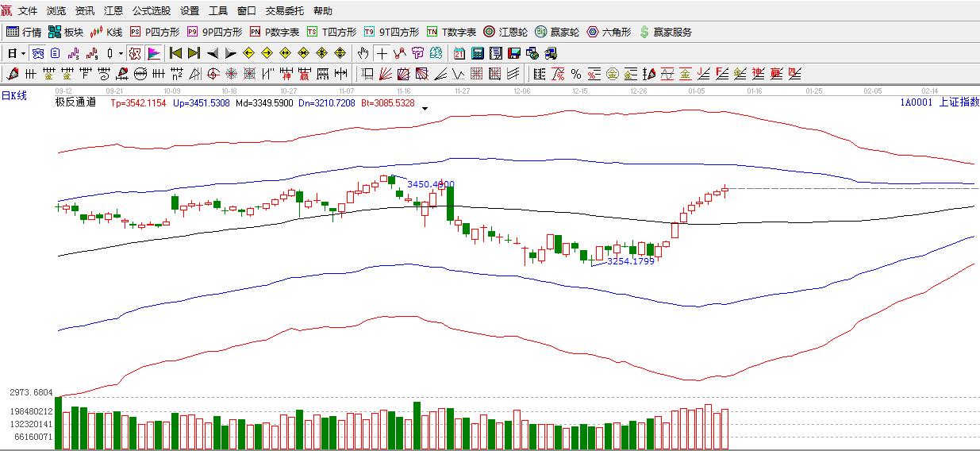Expand the candlestick style dropdown arrow
980x451 pixels.
[121, 53]
